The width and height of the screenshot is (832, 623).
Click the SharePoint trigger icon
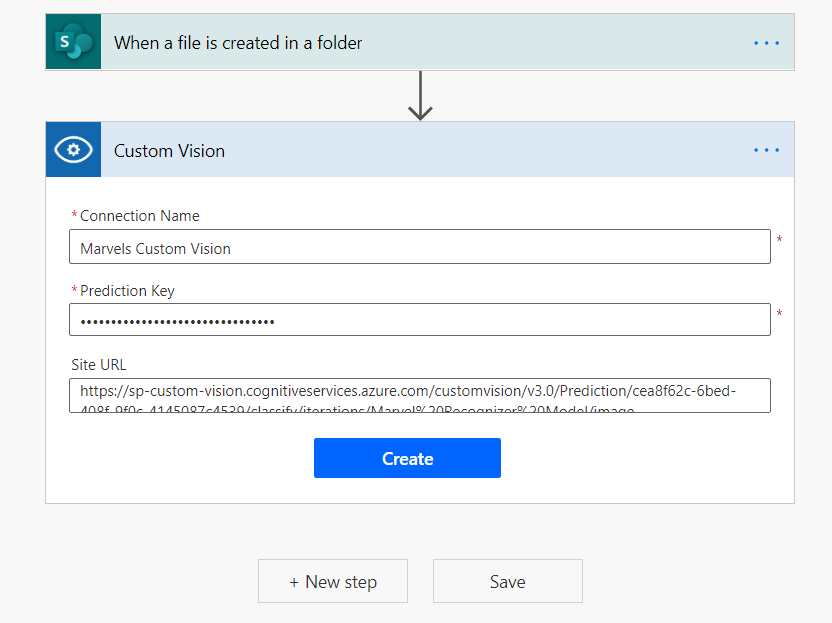point(73,42)
